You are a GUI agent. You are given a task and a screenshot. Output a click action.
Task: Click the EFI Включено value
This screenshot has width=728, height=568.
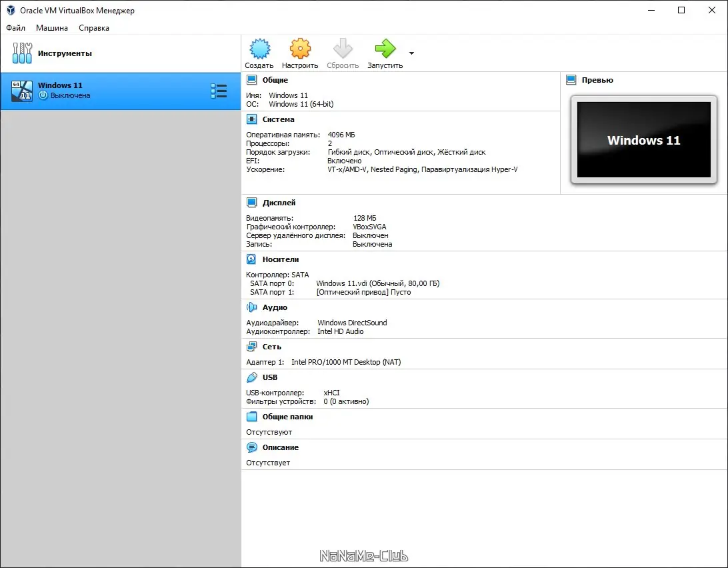345,161
